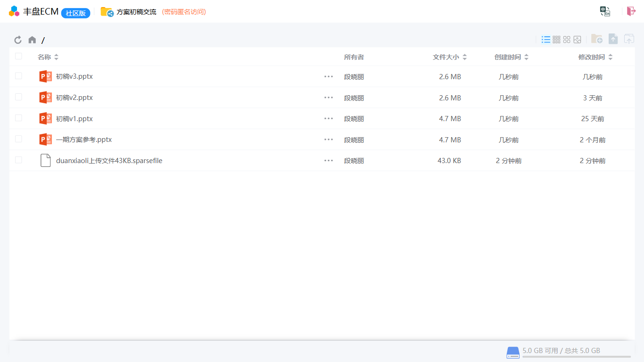Image resolution: width=644 pixels, height=362 pixels.
Task: Open file 一期方案参考.pptx
Action: click(x=84, y=140)
